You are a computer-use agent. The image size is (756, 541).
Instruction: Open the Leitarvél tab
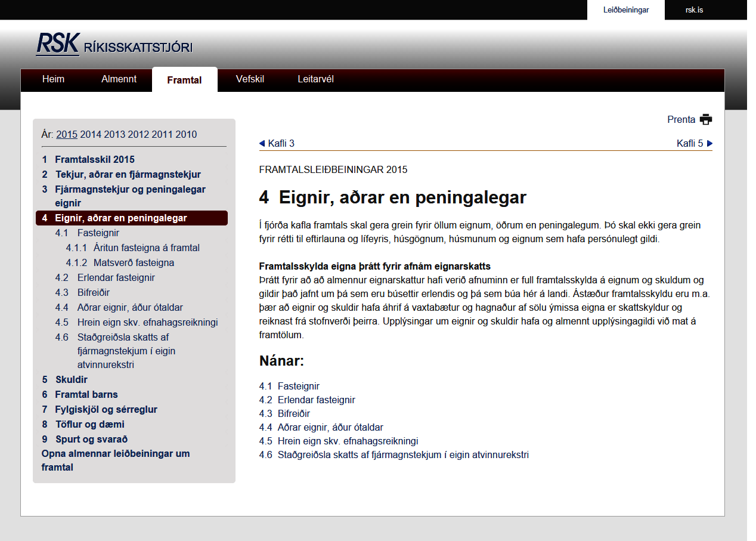pyautogui.click(x=315, y=79)
